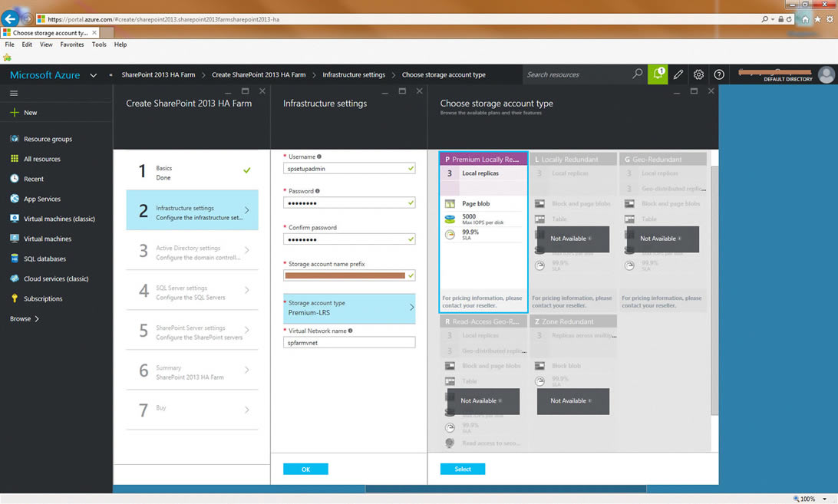Image resolution: width=838 pixels, height=504 pixels.
Task: Open step 1 Basics Done
Action: [x=192, y=171]
